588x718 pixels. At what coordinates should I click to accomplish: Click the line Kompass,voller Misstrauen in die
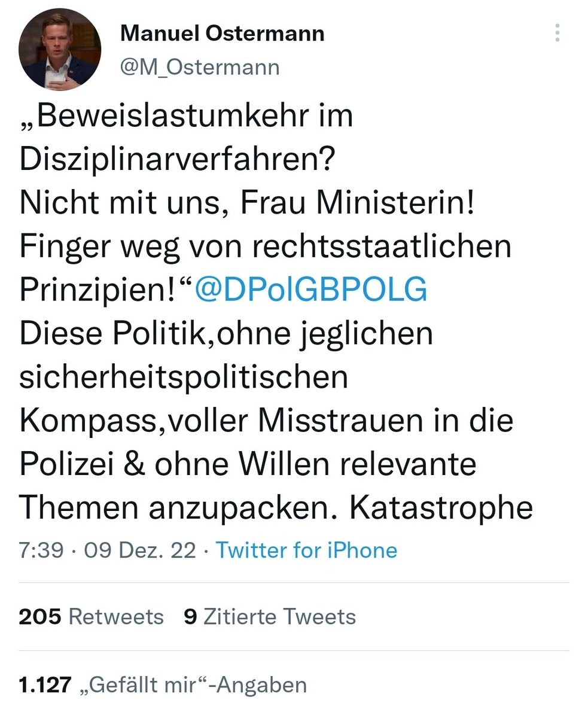tap(266, 420)
